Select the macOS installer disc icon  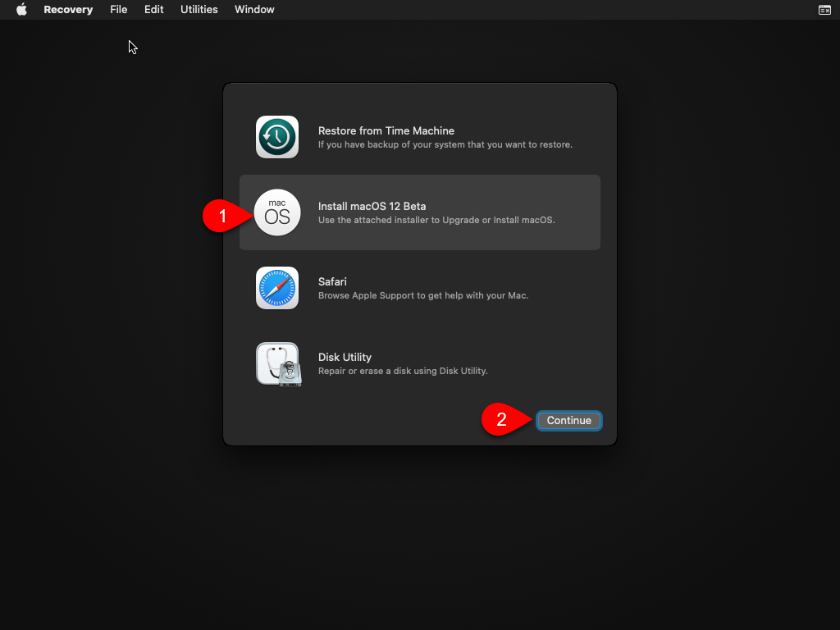pyautogui.click(x=277, y=212)
